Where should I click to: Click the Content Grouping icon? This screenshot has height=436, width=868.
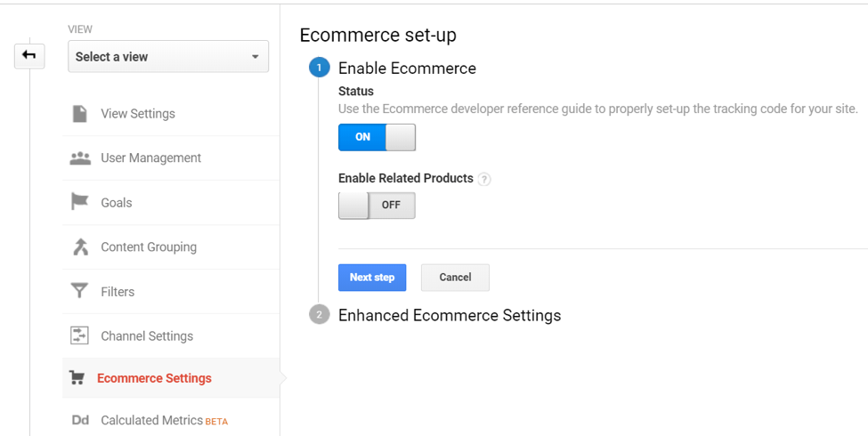80,247
